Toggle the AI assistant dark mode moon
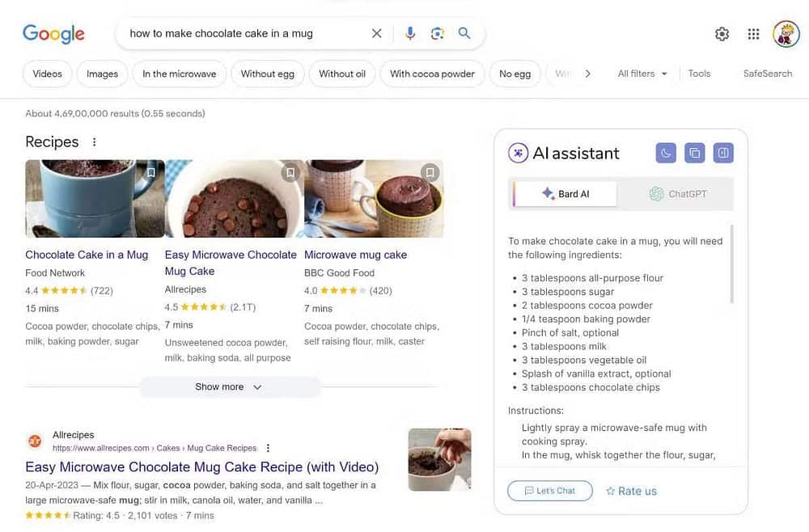809x532 pixels. (666, 153)
